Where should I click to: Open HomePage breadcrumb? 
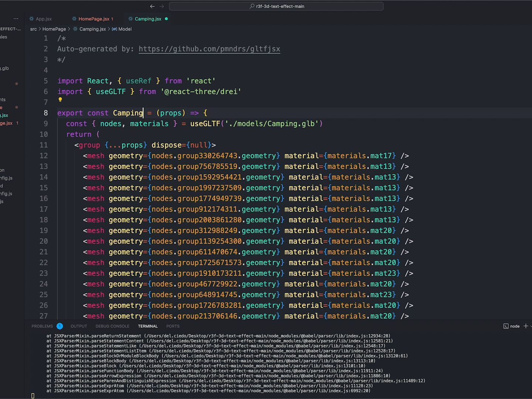point(54,29)
